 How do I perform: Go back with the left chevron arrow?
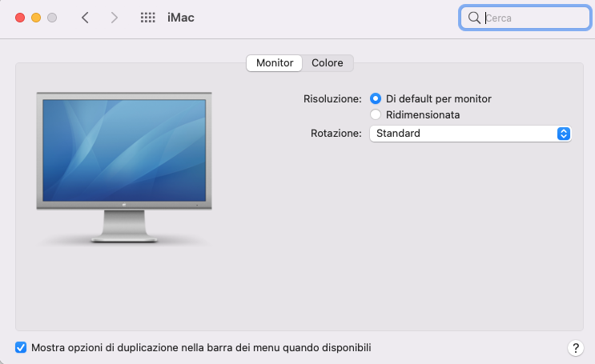tap(85, 18)
